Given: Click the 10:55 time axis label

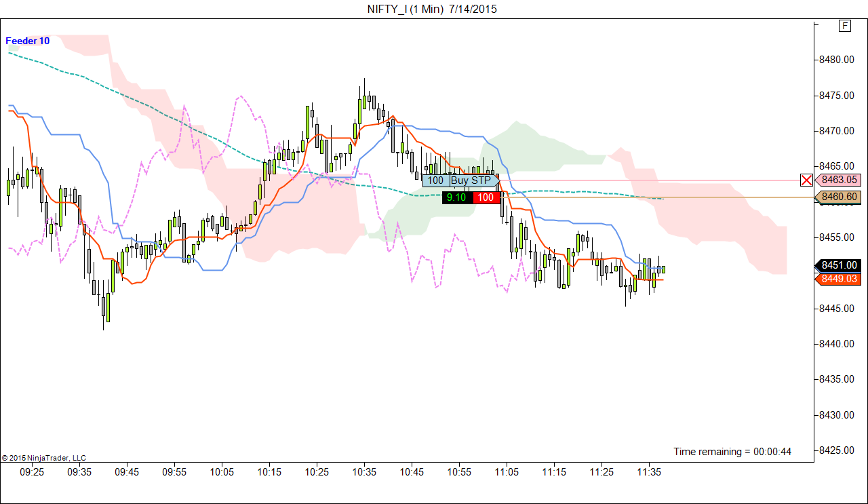Looking at the screenshot, I should click(x=459, y=471).
